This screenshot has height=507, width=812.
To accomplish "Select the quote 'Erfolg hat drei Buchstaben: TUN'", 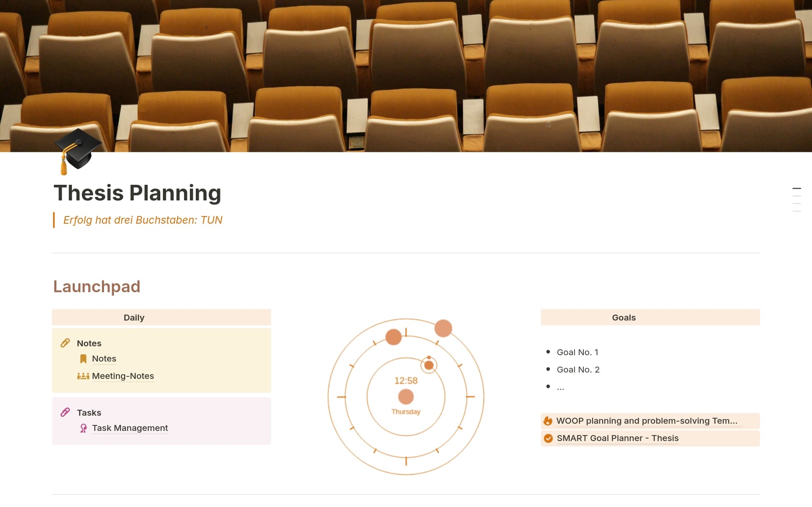I will (143, 219).
